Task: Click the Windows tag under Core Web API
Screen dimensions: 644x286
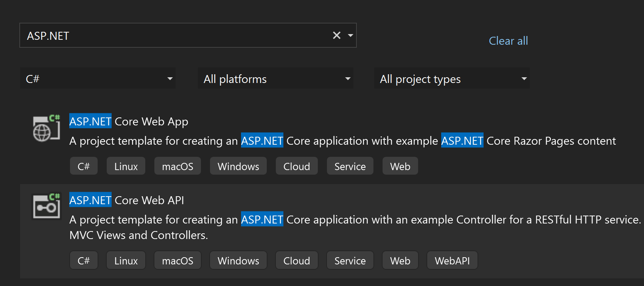Action: point(238,261)
